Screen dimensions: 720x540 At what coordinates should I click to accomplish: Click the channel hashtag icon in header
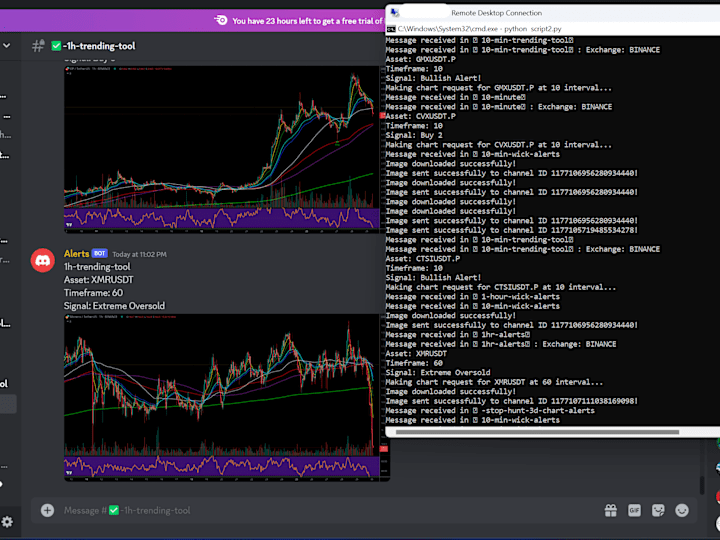tap(38, 46)
